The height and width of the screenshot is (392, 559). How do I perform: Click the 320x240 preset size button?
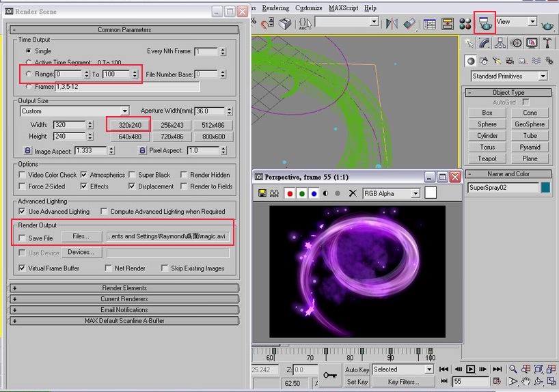point(128,125)
